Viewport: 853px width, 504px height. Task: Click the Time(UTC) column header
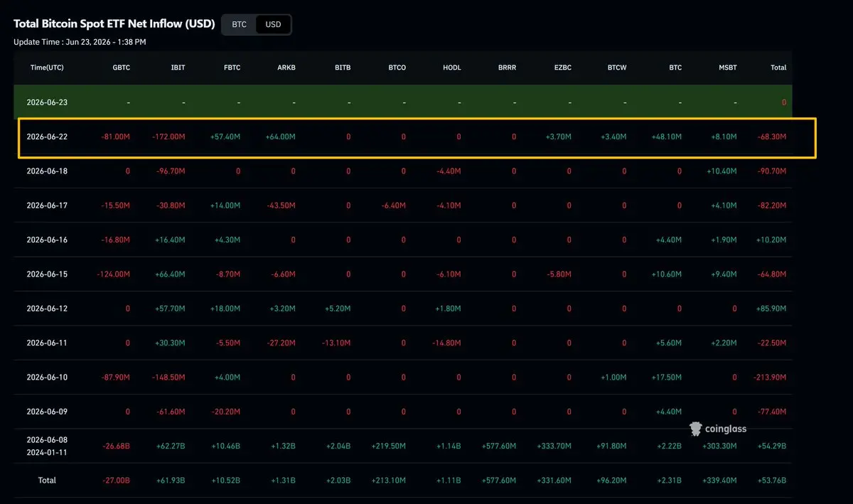coord(47,68)
